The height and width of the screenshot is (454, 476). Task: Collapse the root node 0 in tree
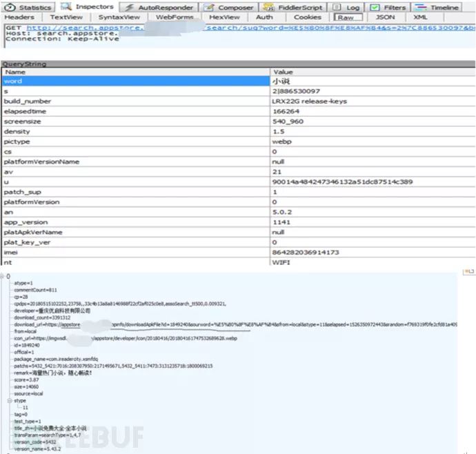3,277
